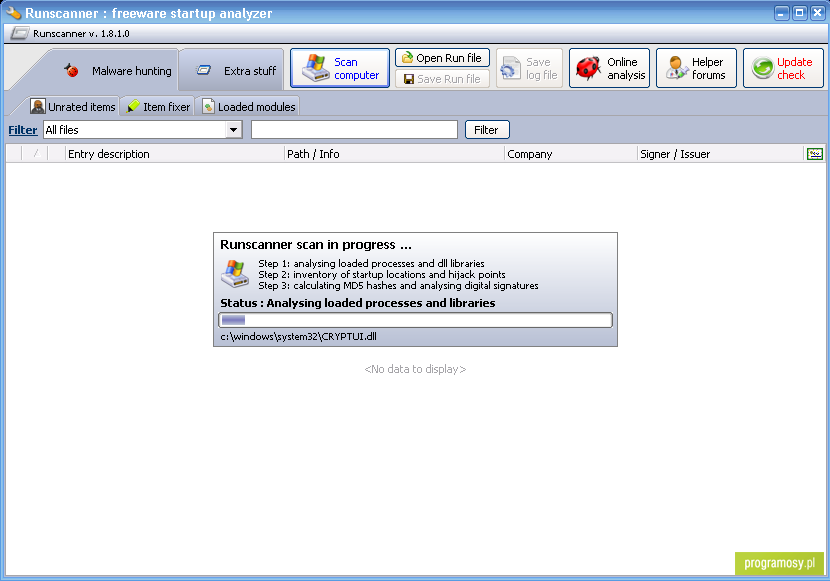This screenshot has width=830, height=581.
Task: Apply the Filter button
Action: [x=487, y=130]
